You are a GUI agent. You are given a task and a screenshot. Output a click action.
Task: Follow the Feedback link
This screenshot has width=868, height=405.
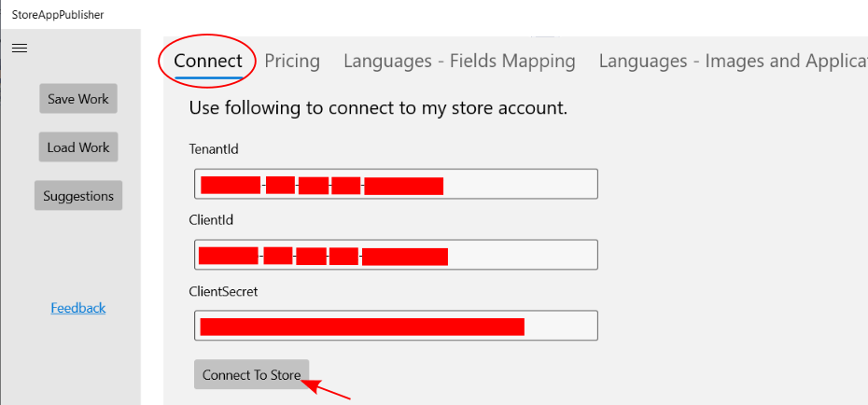tap(78, 308)
